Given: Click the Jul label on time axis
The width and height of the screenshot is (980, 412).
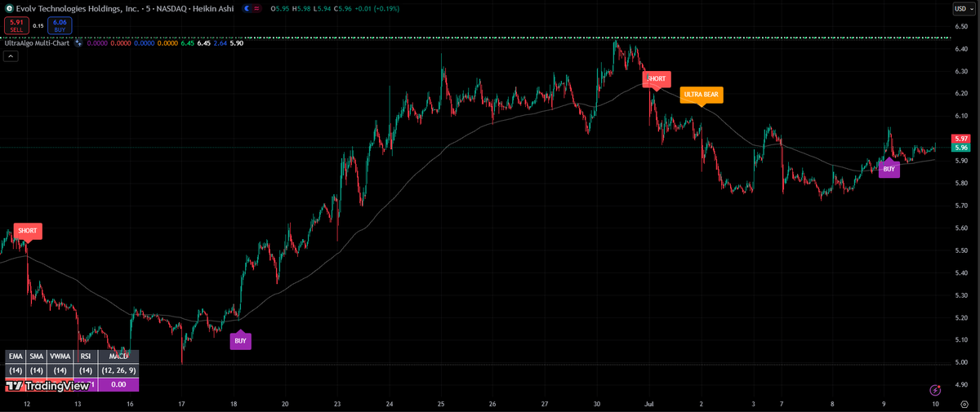Looking at the screenshot, I should coord(650,404).
